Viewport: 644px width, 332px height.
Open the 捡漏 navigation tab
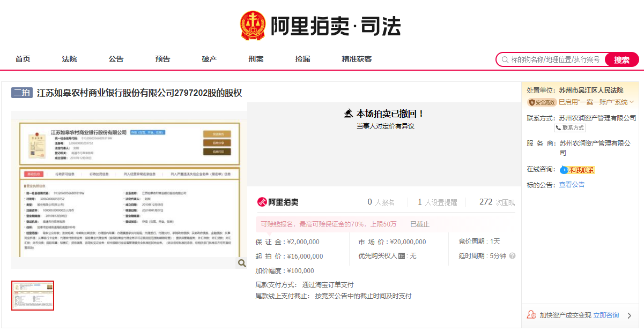click(302, 59)
